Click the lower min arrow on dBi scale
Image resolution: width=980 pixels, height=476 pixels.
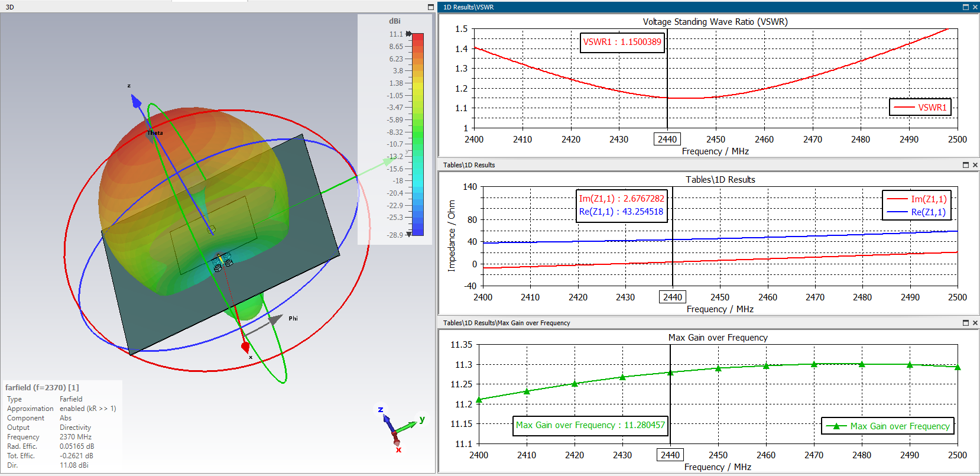pyautogui.click(x=408, y=235)
